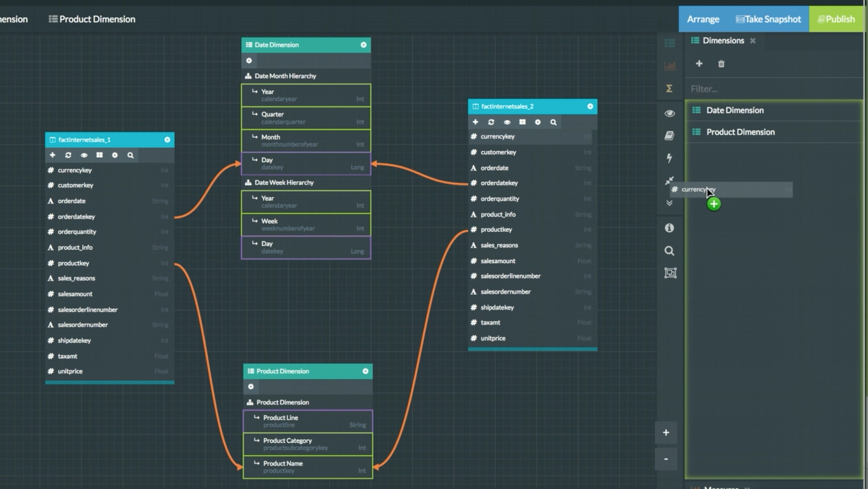Expand the Date Month Hierarchy section
Screen dimensions: 868x489
[285, 75]
